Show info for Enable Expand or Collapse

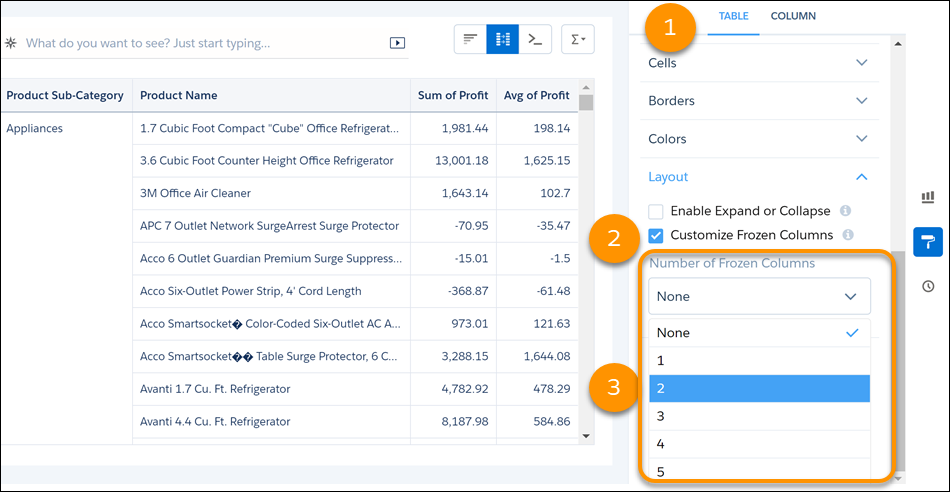pyautogui.click(x=846, y=211)
